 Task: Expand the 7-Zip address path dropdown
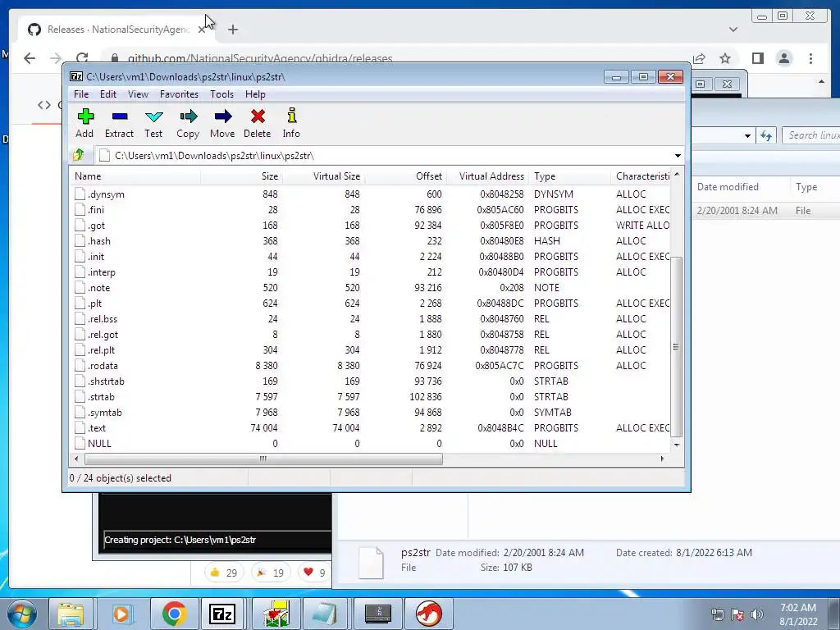coord(678,156)
